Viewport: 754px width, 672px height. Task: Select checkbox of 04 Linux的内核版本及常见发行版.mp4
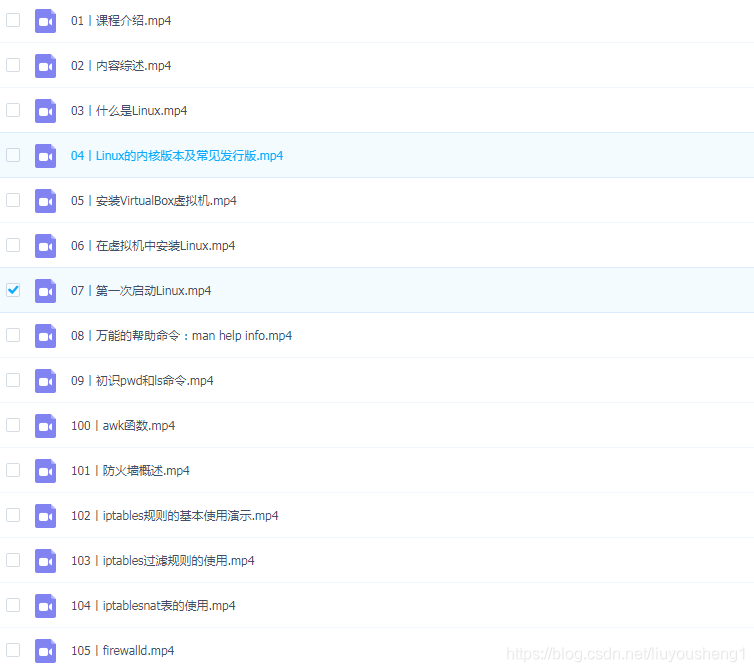(x=13, y=155)
